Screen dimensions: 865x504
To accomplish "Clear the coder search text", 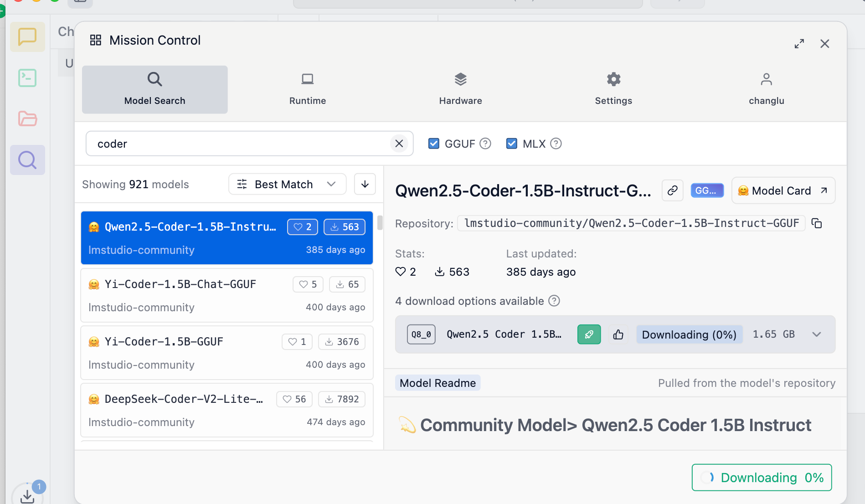I will point(399,144).
